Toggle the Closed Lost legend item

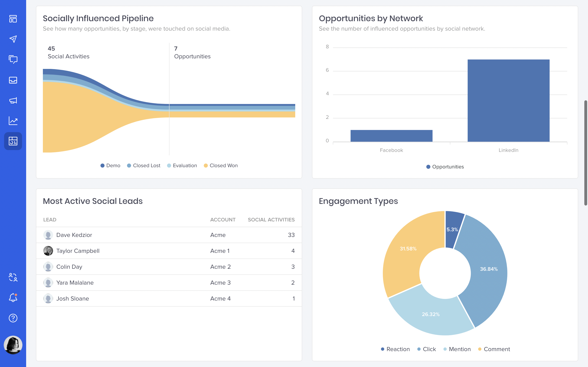coord(144,166)
